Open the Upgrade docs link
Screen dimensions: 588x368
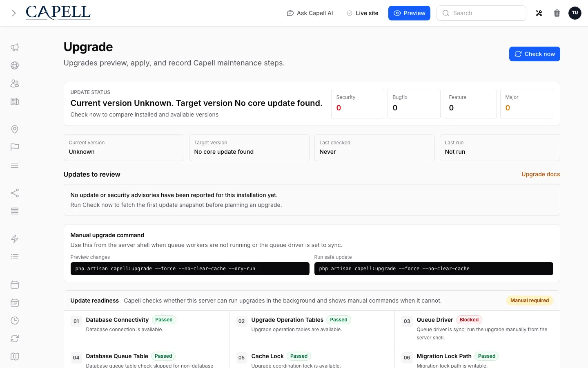[541, 174]
